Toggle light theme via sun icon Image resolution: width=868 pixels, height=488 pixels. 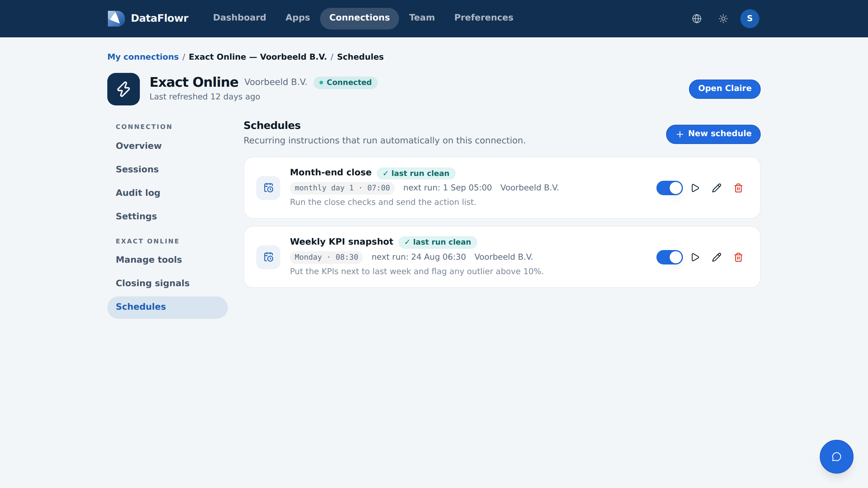pos(723,18)
